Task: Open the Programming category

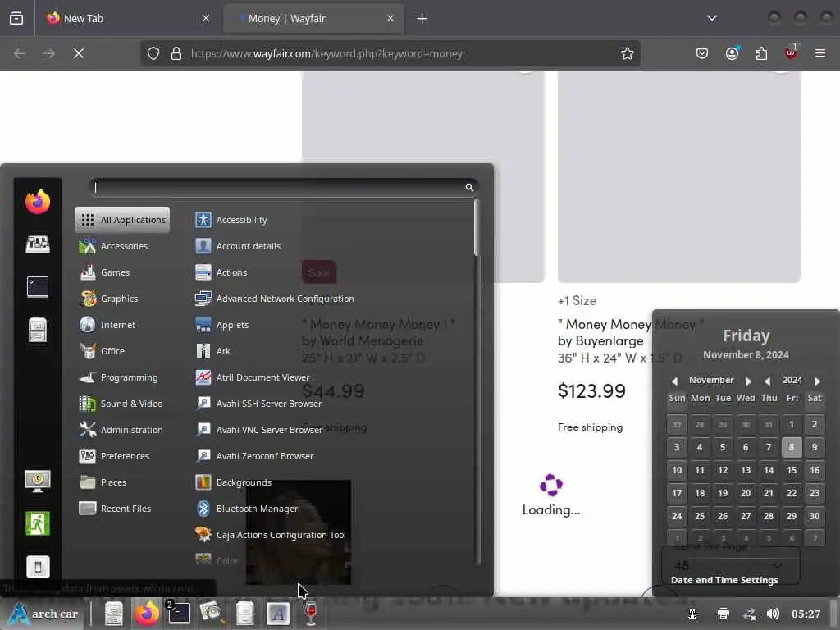Action: pyautogui.click(x=123, y=377)
